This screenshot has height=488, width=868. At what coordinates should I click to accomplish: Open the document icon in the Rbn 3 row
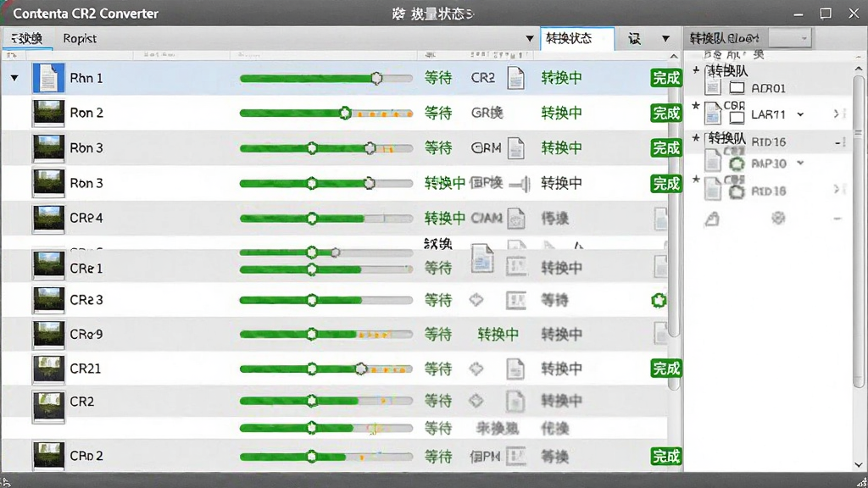point(515,148)
